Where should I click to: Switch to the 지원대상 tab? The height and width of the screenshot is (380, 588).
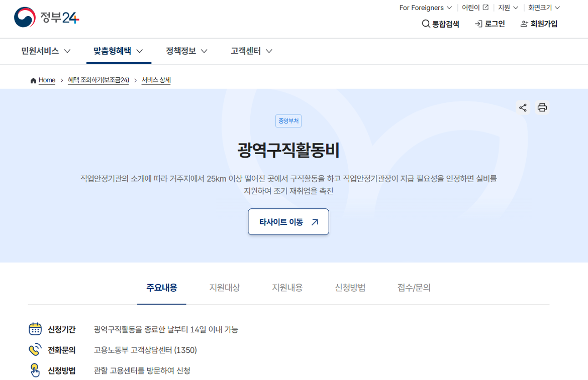click(x=224, y=287)
